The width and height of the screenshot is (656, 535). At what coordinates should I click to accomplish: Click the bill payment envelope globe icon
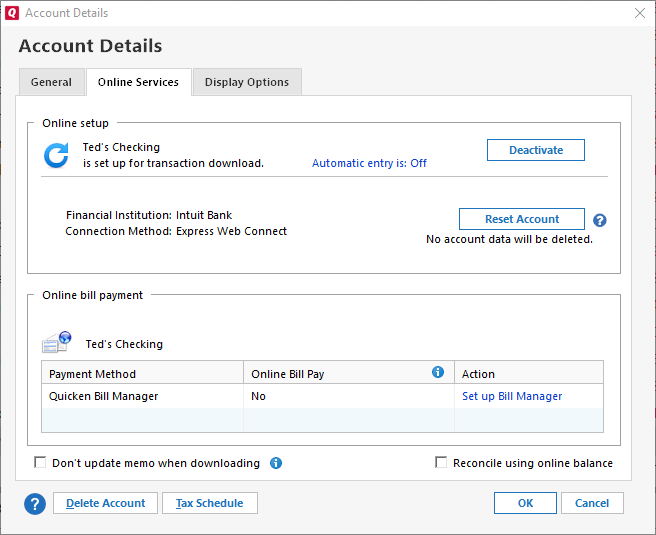[56, 343]
